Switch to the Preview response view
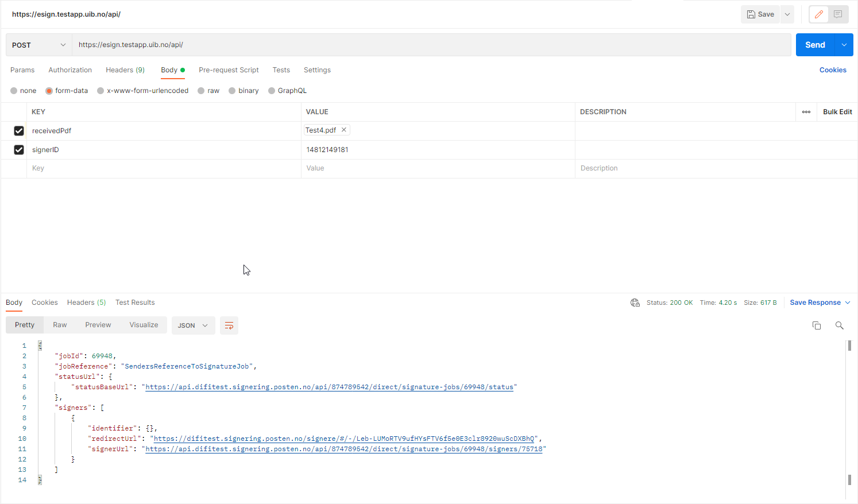Image resolution: width=858 pixels, height=504 pixels. pyautogui.click(x=98, y=325)
